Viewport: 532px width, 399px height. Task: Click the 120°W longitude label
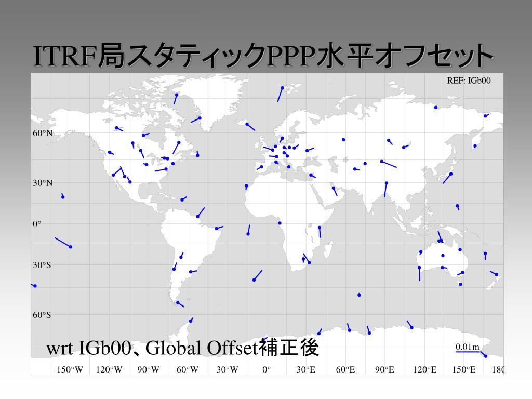coord(109,369)
